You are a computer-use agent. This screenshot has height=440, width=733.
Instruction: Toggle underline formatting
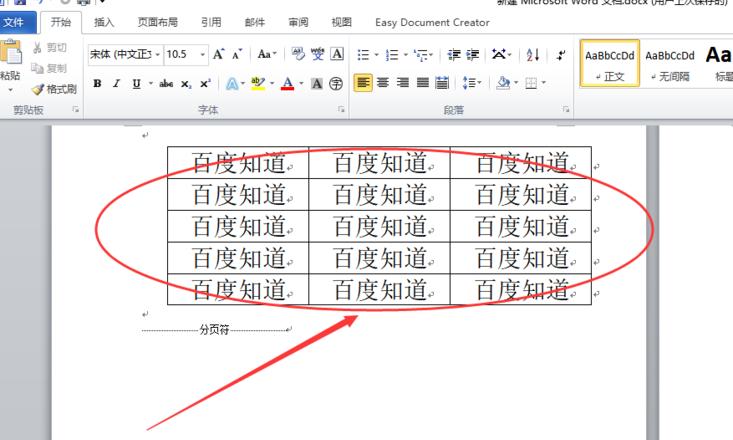(136, 84)
